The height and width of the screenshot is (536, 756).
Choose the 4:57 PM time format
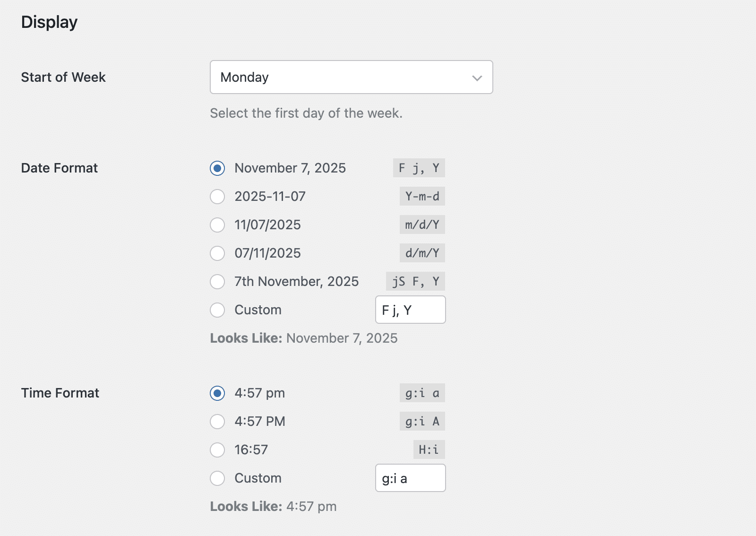tap(217, 421)
